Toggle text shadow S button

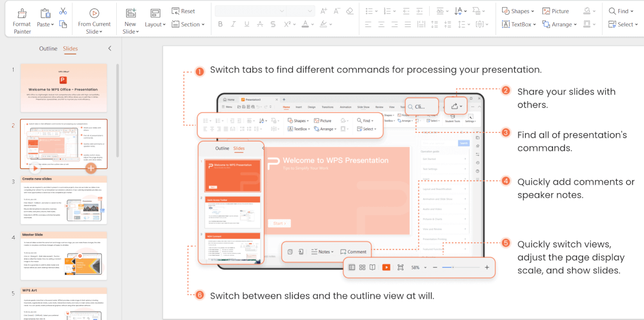273,24
